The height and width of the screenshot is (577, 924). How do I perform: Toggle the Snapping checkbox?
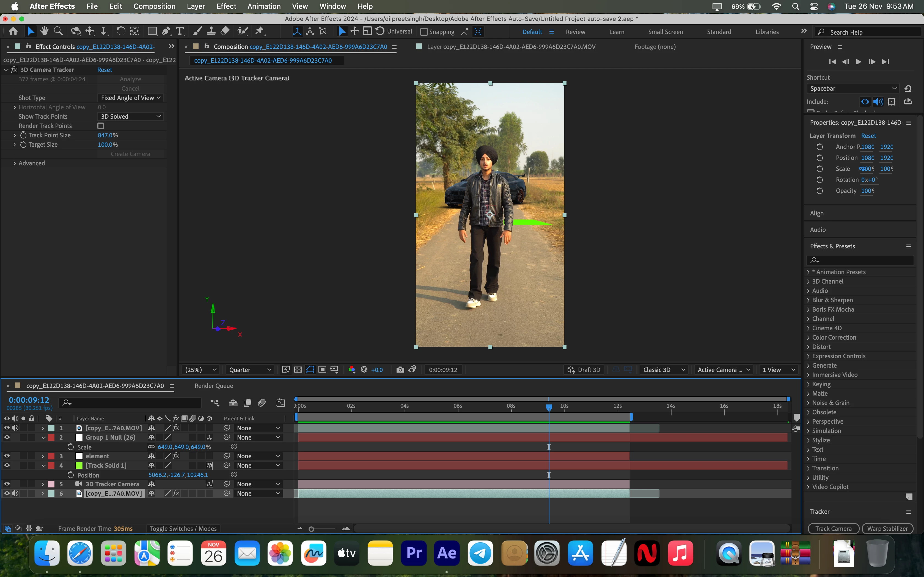click(x=424, y=32)
